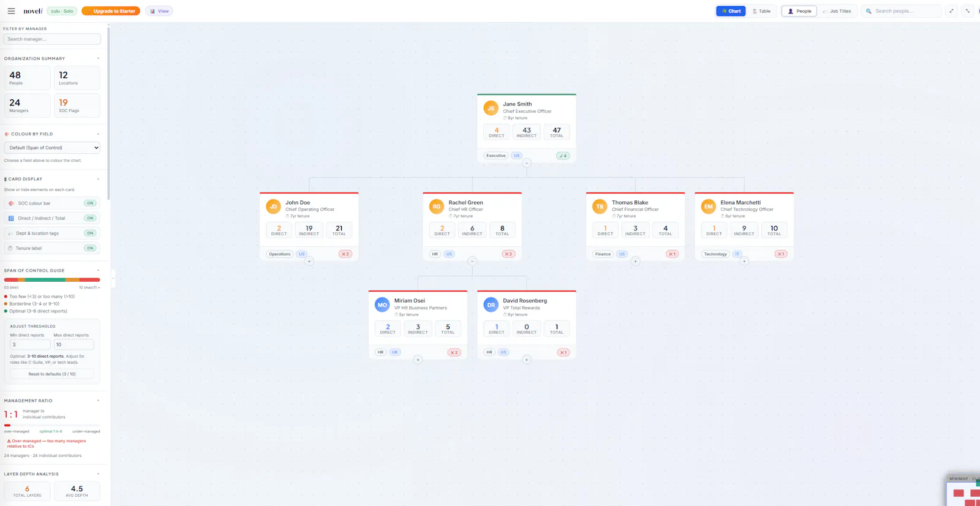Click John Doe's JD avatar
The image size is (980, 506).
coord(273,206)
